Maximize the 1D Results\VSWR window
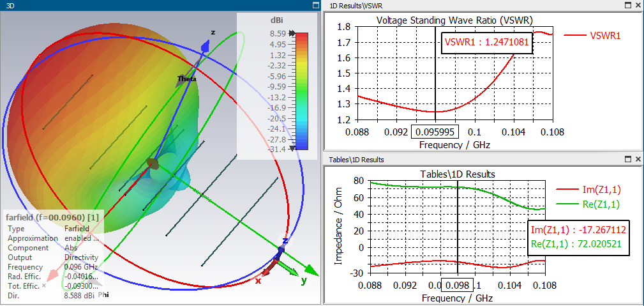The image size is (644, 306). tap(628, 5)
